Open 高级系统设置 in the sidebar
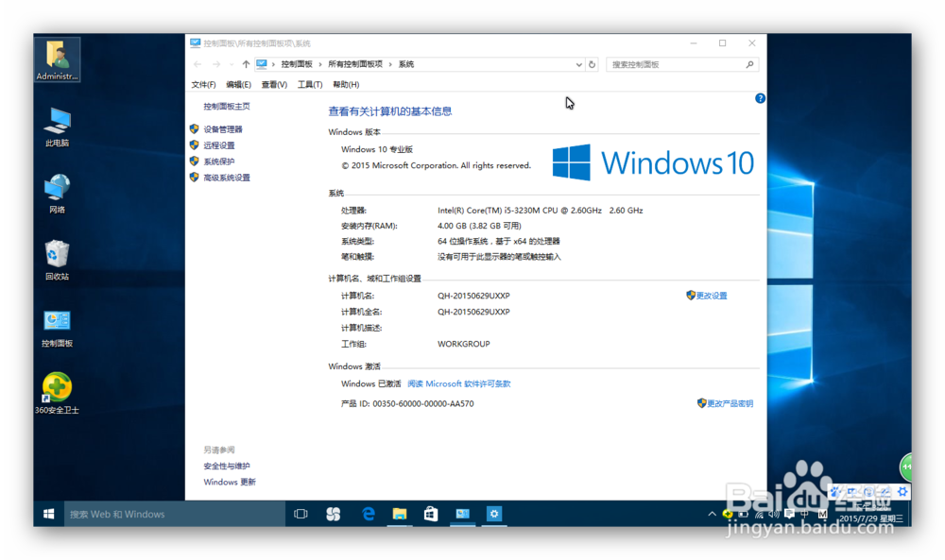 click(227, 178)
